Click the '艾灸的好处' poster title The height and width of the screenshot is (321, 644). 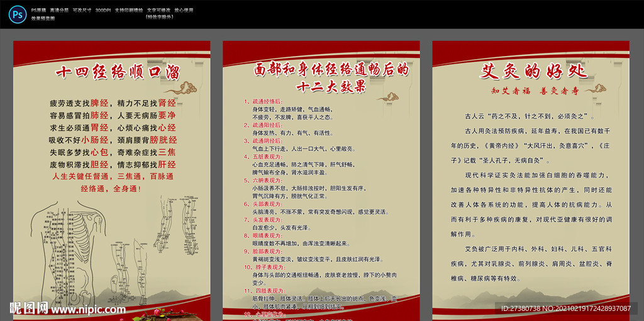point(534,72)
